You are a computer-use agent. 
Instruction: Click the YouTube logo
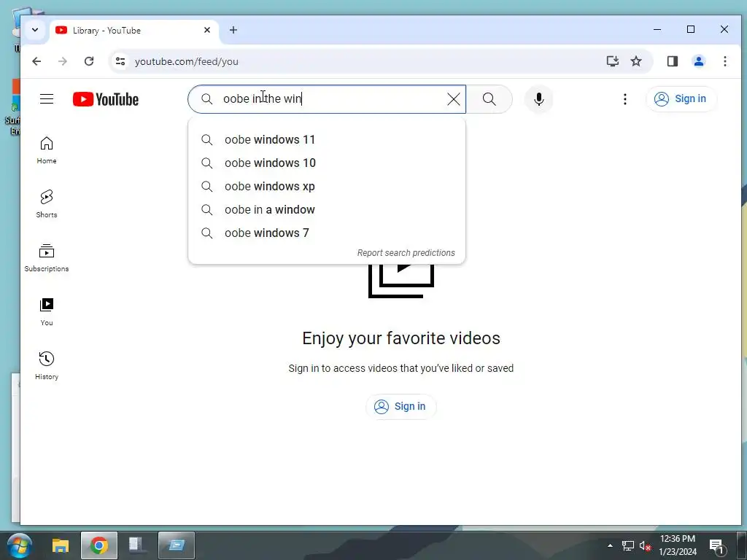106,99
